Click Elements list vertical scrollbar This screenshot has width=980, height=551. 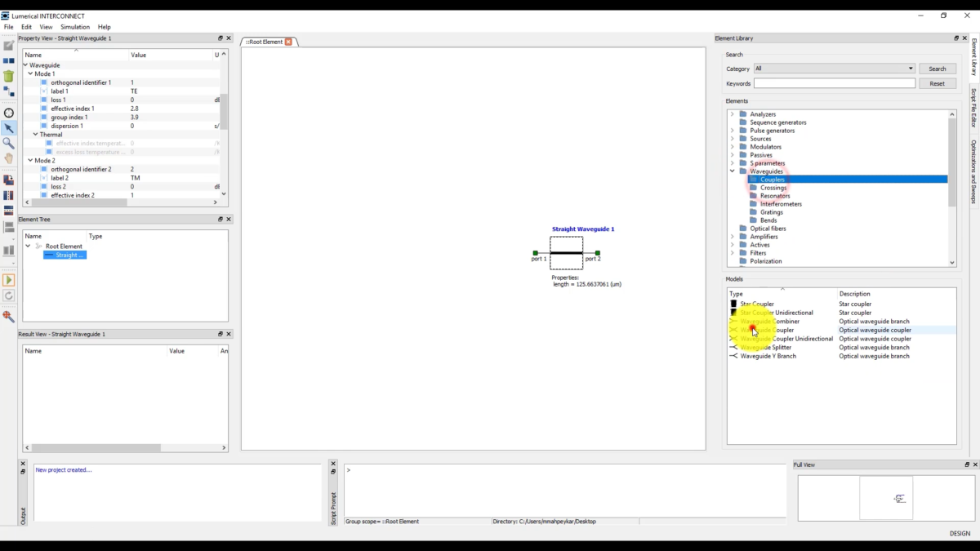point(952,163)
